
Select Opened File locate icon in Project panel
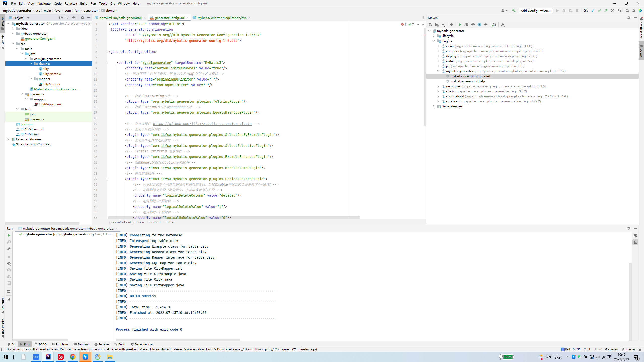point(61,18)
